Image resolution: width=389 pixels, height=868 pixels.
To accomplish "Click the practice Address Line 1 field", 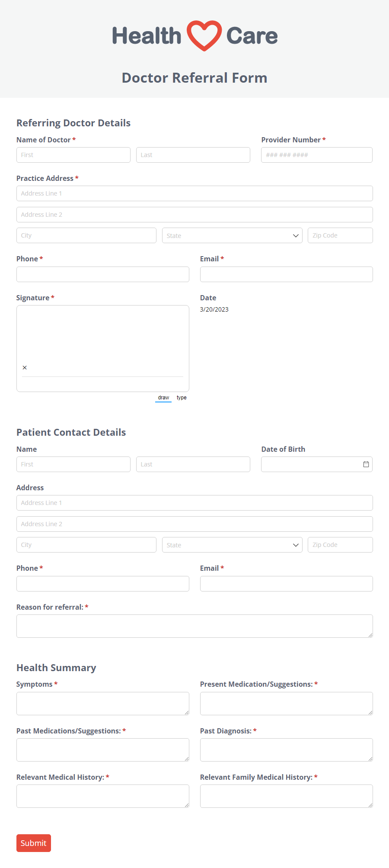I will pos(194,193).
